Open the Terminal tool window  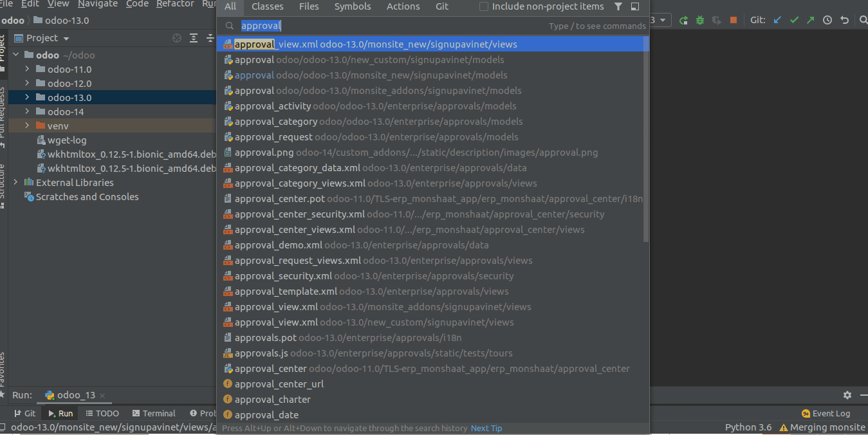pos(154,413)
